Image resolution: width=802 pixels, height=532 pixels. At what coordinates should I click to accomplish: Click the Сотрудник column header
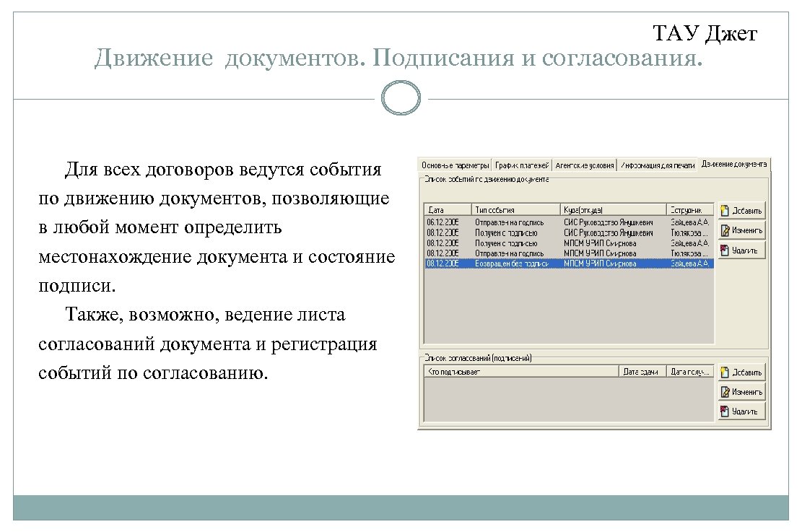(690, 210)
